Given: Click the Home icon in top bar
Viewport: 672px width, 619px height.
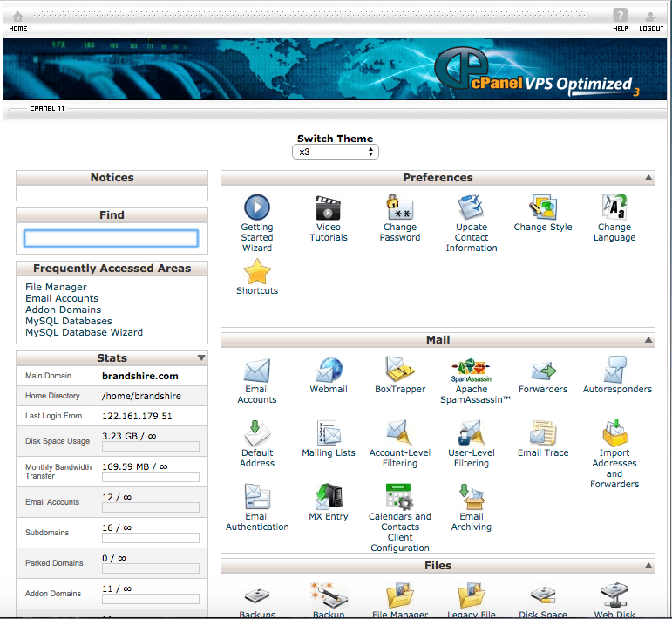Looking at the screenshot, I should pyautogui.click(x=18, y=17).
